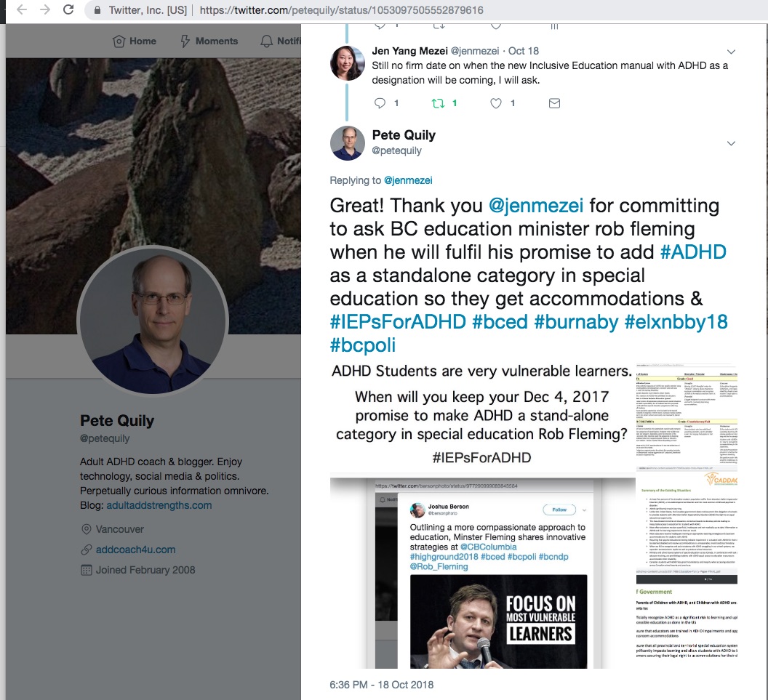
Task: Open dropdown menu on Jen Yang Mezei's tweet
Action: (731, 52)
